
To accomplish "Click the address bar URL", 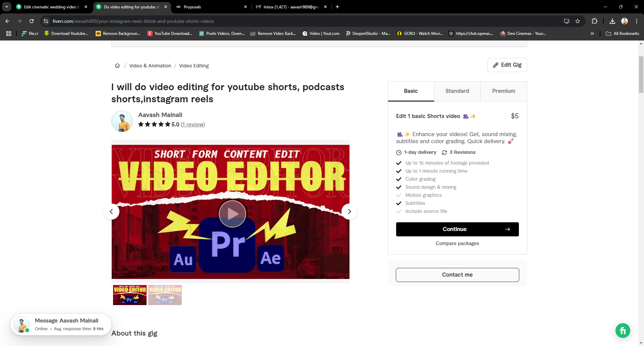I will (x=133, y=21).
